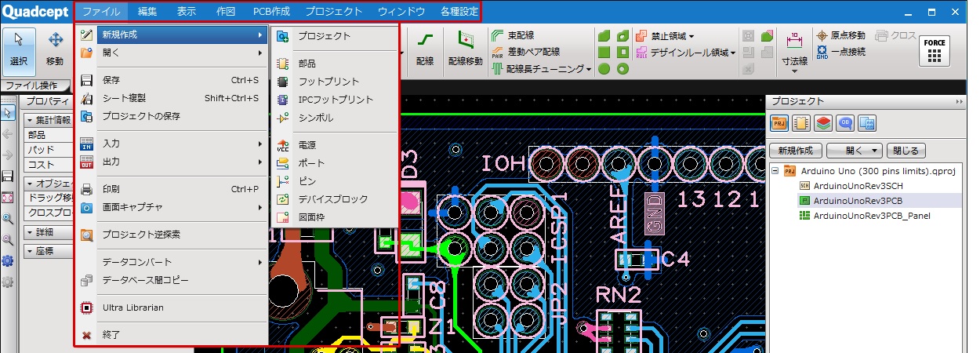Click プロジェクト逆探索 menu entry

tap(172, 235)
